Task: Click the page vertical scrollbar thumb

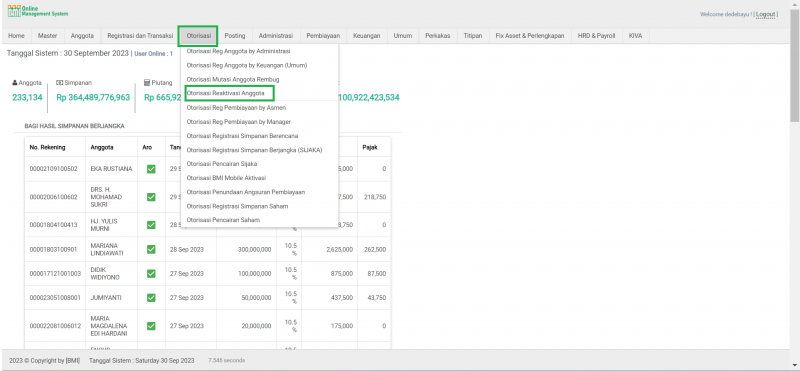Action: 795,65
